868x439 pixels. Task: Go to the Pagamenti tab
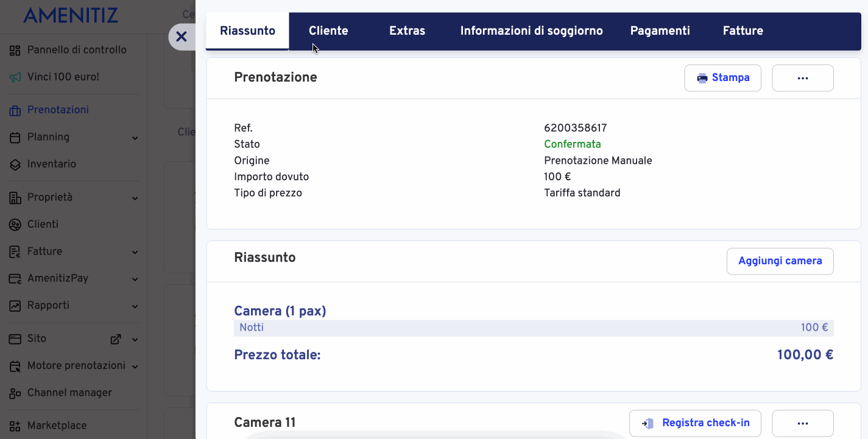(660, 30)
